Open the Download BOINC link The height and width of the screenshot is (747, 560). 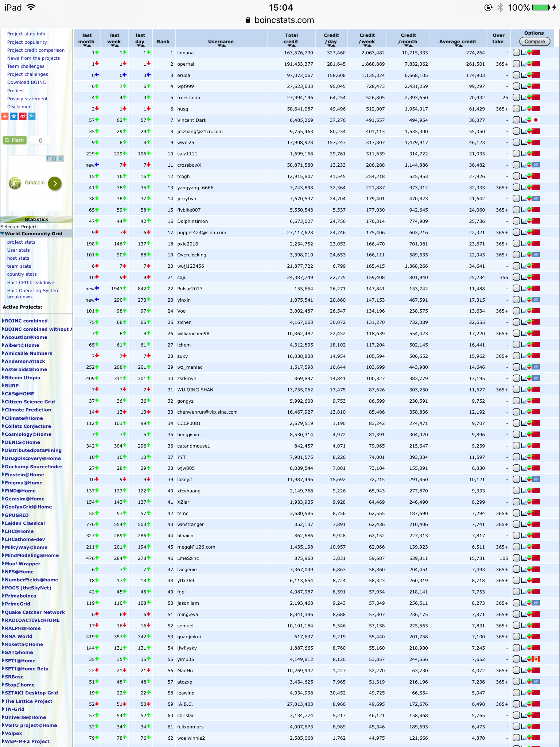(x=27, y=82)
